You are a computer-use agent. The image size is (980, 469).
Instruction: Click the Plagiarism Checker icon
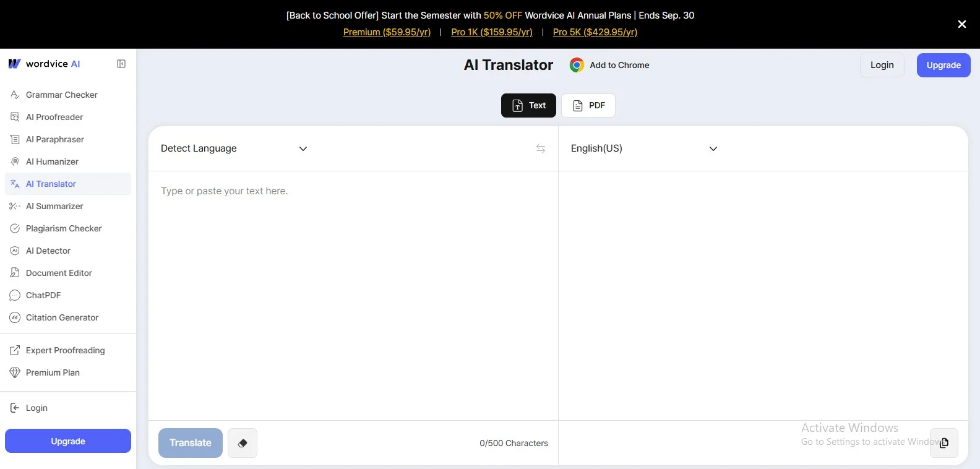coord(15,228)
